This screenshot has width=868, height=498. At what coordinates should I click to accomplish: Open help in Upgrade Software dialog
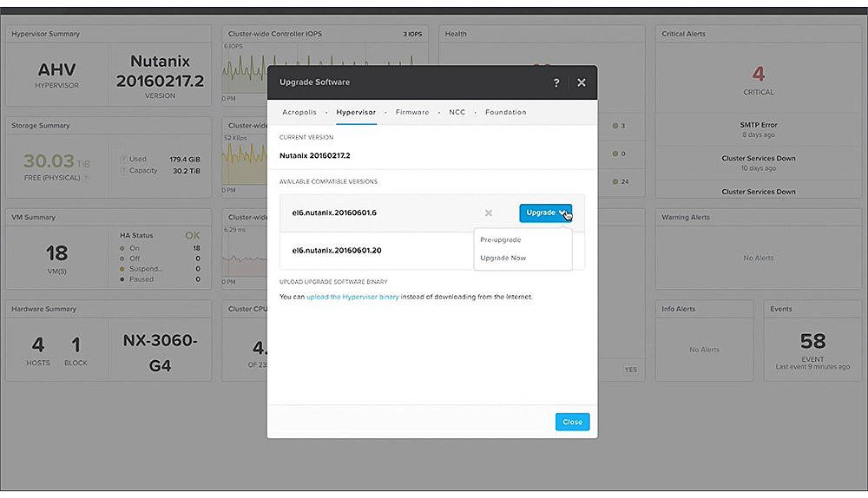[556, 82]
